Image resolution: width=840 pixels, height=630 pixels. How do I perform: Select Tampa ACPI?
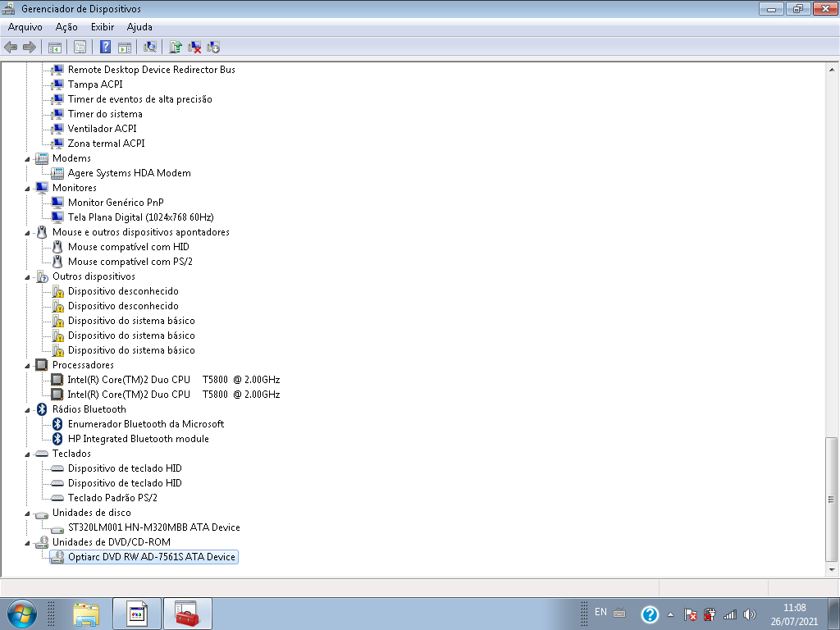(x=95, y=84)
